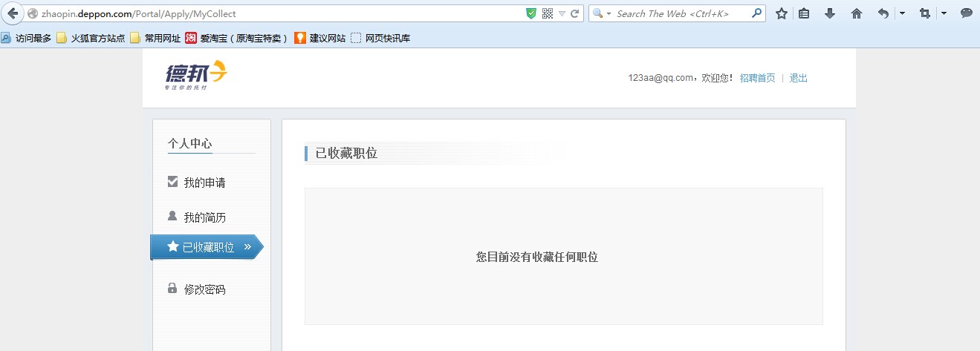Open the 爱淘宝 bookmark

(x=237, y=38)
